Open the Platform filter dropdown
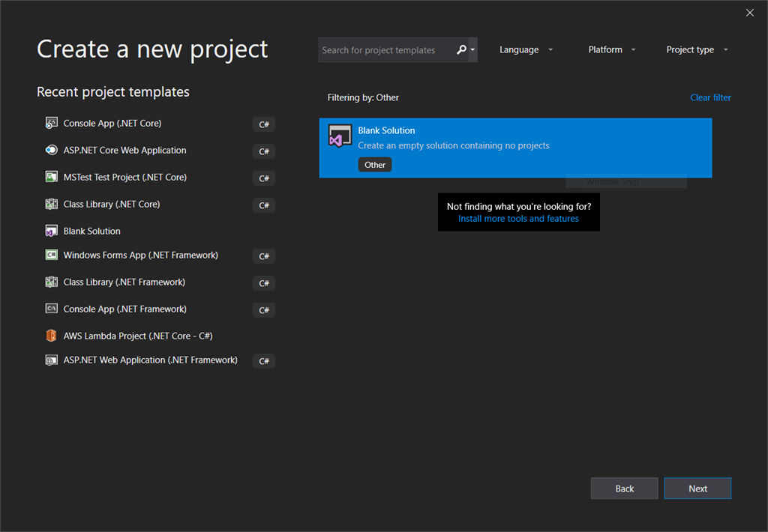 pyautogui.click(x=612, y=50)
